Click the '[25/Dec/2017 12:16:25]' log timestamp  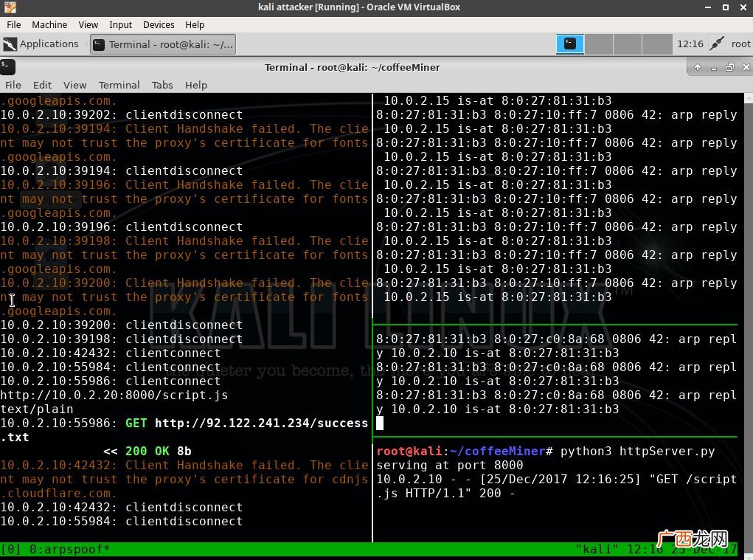click(x=560, y=480)
